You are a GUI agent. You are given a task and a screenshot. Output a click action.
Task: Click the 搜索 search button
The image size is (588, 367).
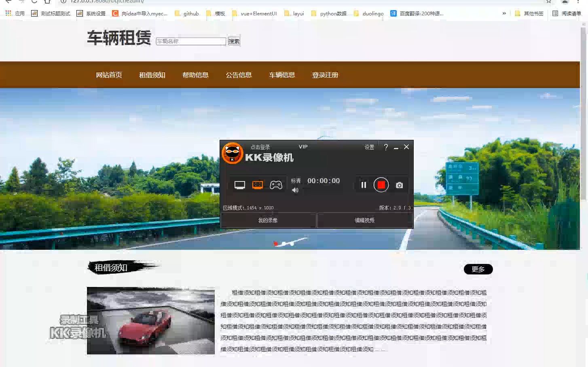[x=234, y=41]
